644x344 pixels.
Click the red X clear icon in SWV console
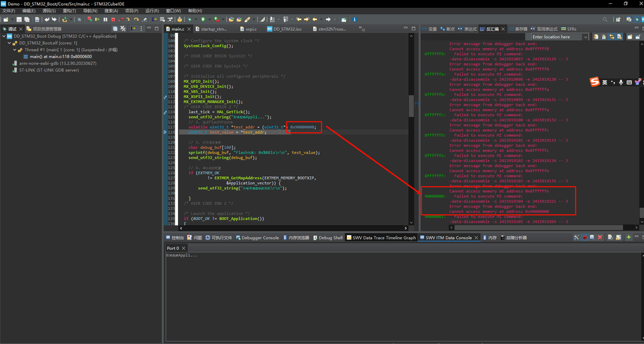point(600,237)
